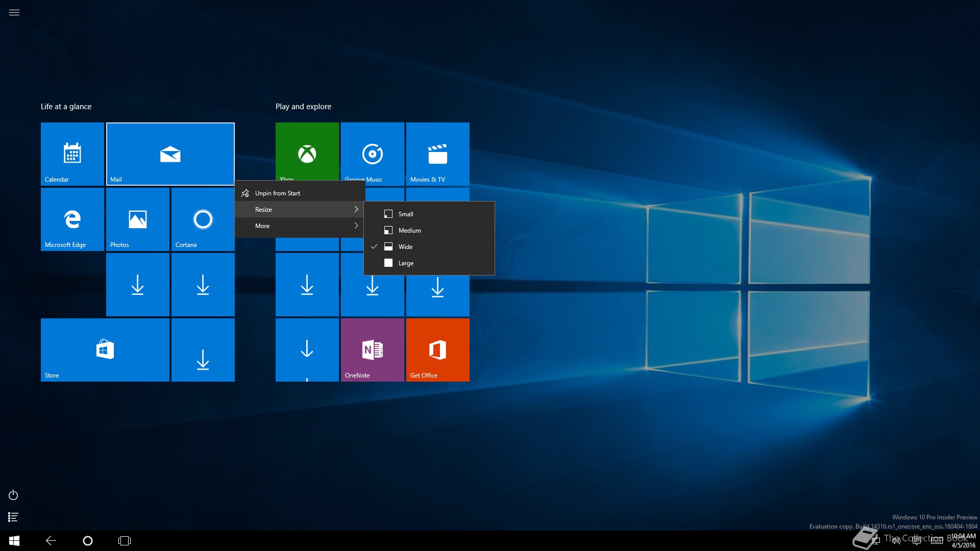Open the Action Center notification icon

pyautogui.click(x=917, y=541)
